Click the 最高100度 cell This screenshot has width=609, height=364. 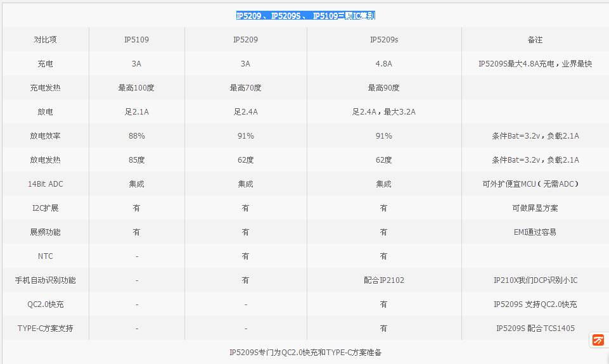(x=136, y=88)
